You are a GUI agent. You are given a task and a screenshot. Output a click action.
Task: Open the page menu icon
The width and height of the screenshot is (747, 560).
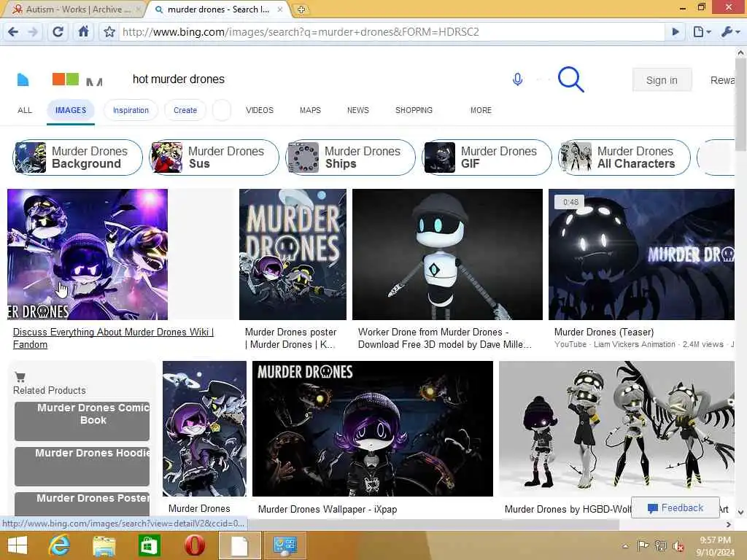pos(702,32)
